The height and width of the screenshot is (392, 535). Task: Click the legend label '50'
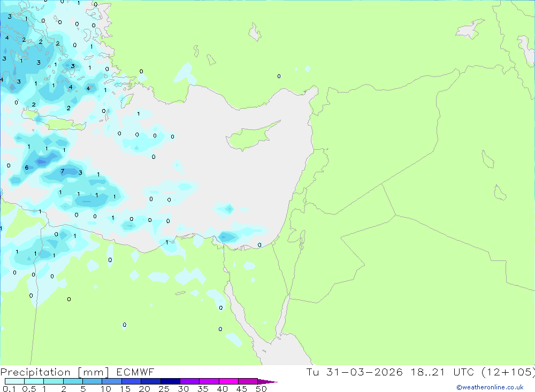point(261,389)
